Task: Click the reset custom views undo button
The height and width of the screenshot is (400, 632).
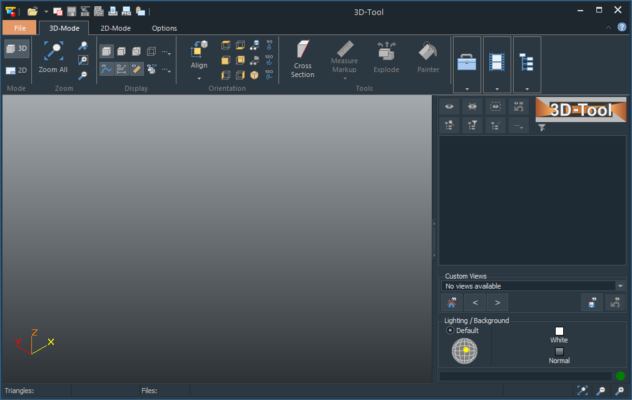Action: pyautogui.click(x=615, y=302)
